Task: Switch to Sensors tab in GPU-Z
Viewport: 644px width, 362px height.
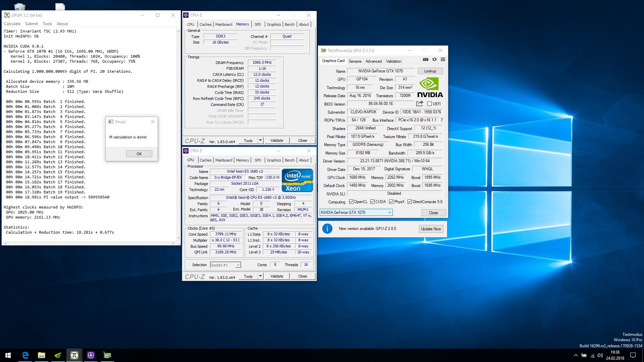Action: pos(355,61)
